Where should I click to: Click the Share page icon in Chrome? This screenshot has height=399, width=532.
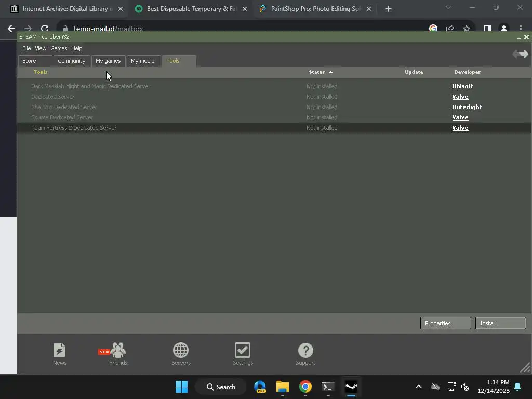tap(450, 29)
